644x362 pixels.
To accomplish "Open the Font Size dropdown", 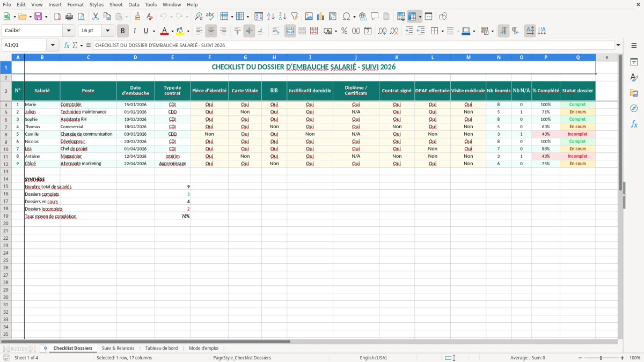I will (x=107, y=31).
